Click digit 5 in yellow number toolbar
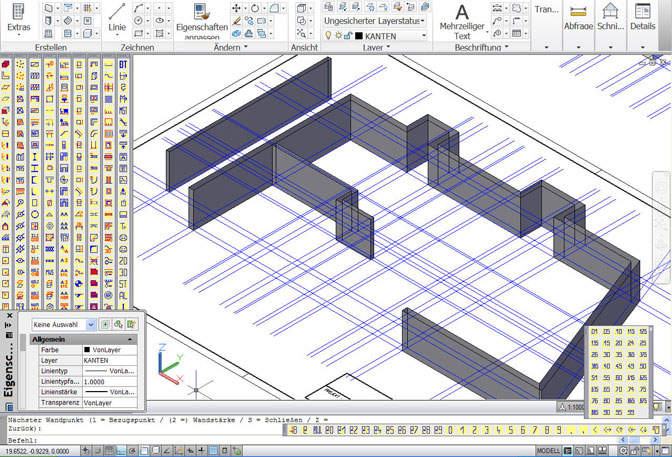The width and height of the screenshot is (672, 457). [x=510, y=430]
